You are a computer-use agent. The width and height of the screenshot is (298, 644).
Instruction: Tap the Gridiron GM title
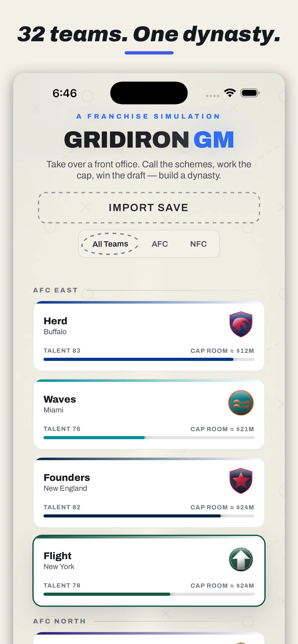point(149,139)
